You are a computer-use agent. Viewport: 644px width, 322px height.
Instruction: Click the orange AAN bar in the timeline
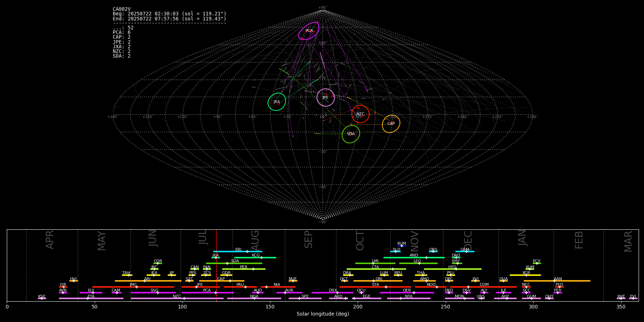click(x=557, y=281)
